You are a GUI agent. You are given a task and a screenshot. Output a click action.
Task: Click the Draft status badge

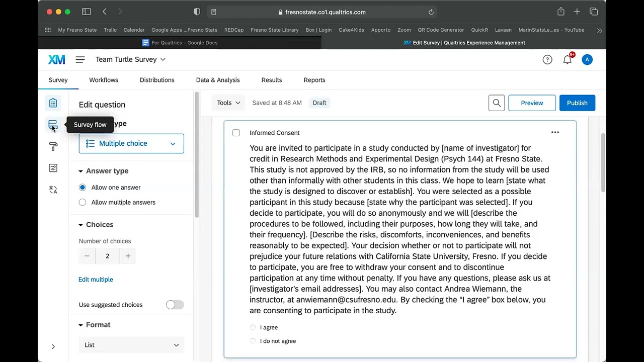pyautogui.click(x=319, y=103)
